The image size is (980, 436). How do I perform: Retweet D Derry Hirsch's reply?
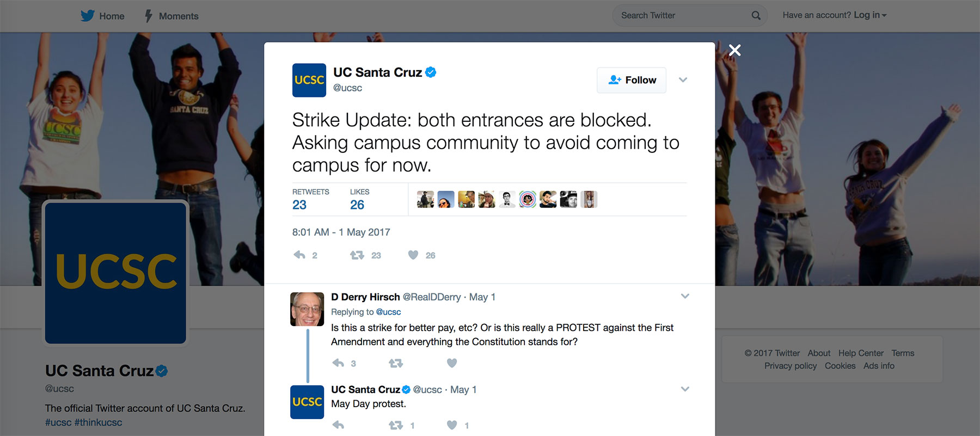(x=396, y=363)
